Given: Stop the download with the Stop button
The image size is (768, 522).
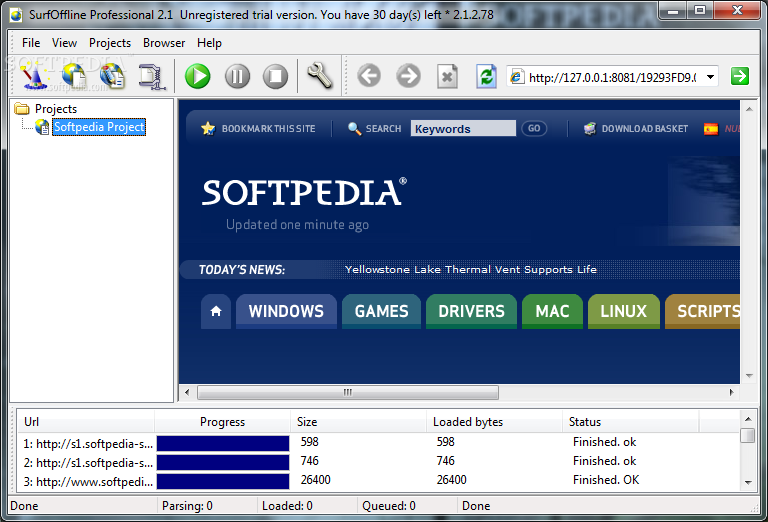Looking at the screenshot, I should click(x=275, y=76).
